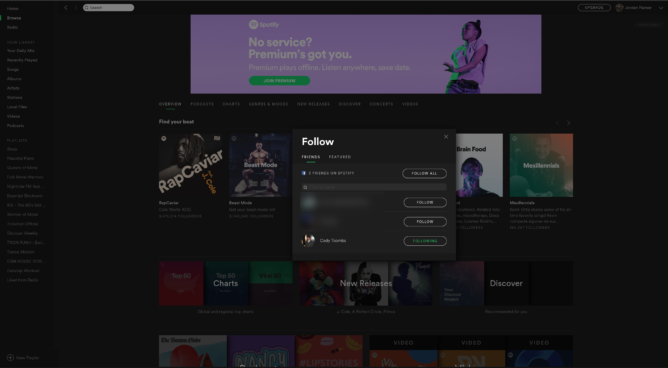Image resolution: width=668 pixels, height=368 pixels.
Task: Open the Women of Metal playlist
Action: coord(22,215)
